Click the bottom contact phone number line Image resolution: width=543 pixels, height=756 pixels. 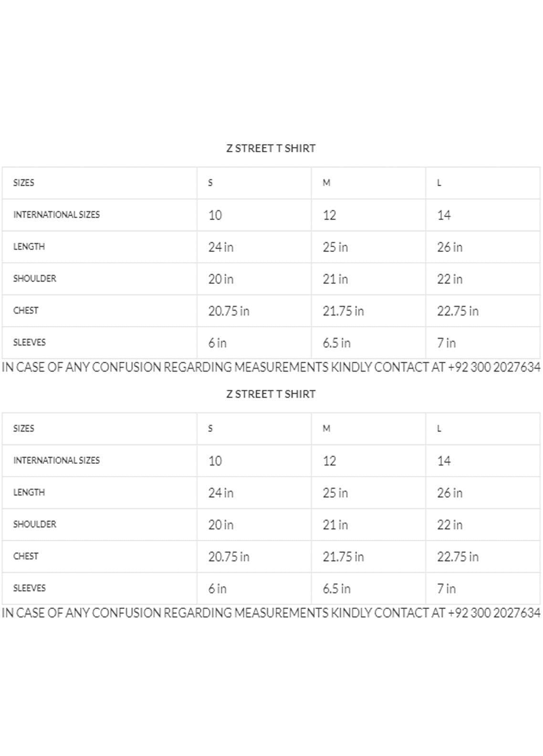(x=271, y=613)
